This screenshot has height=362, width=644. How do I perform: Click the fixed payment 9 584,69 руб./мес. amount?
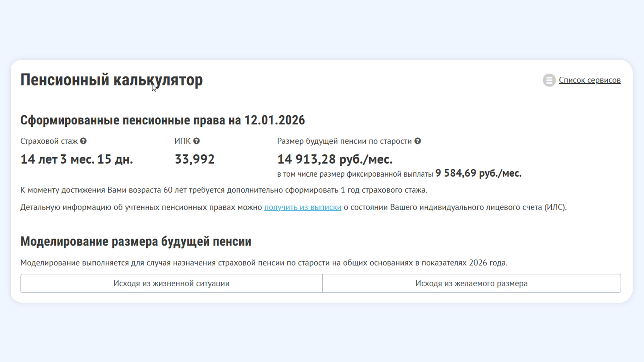coord(478,173)
